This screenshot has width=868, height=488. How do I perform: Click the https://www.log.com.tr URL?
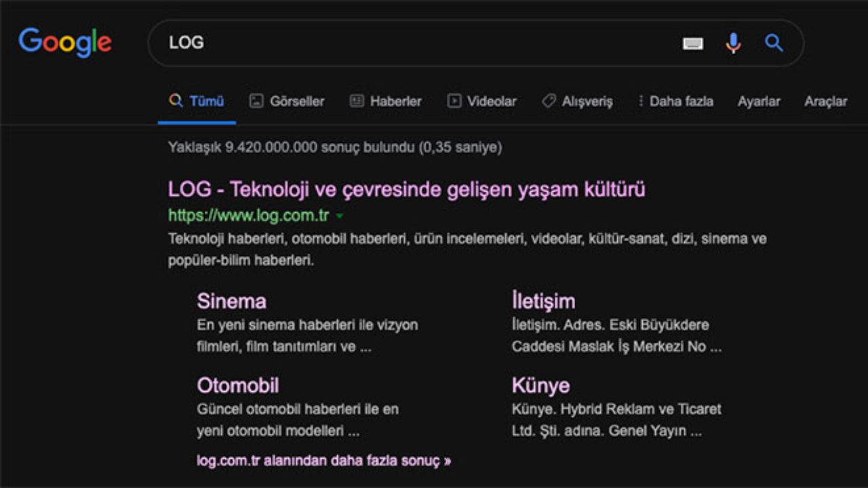tap(248, 216)
